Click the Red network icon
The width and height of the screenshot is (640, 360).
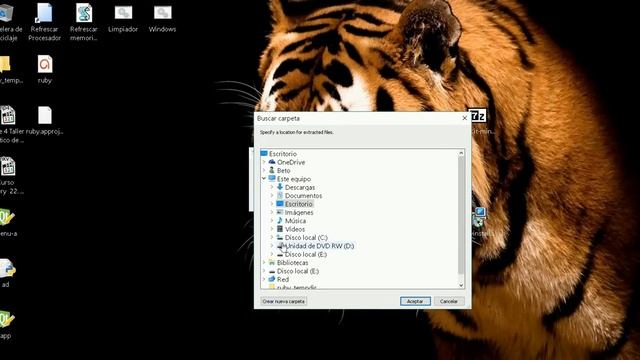pos(272,279)
